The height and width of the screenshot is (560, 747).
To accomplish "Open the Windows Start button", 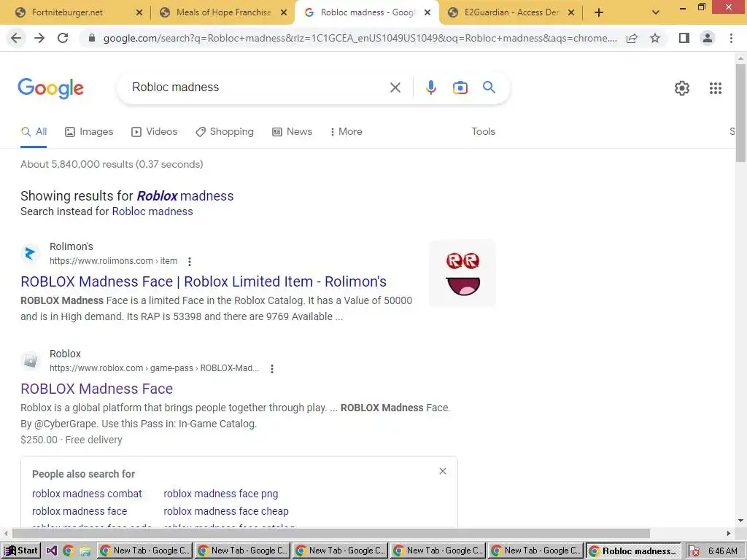I will point(21,551).
